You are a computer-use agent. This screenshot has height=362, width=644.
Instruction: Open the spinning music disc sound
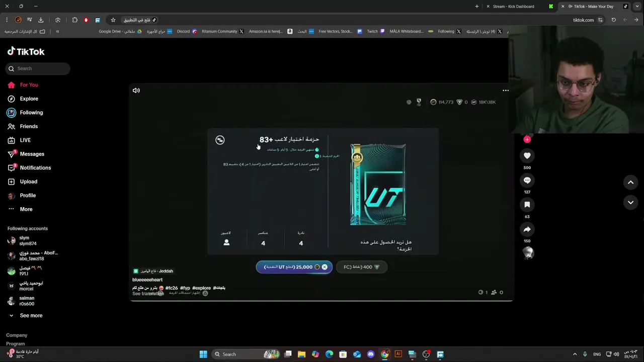[527, 253]
